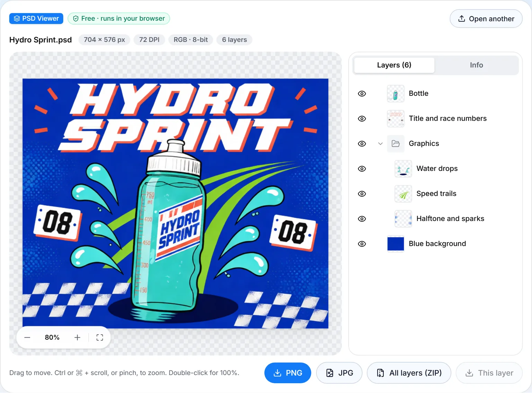
Task: Hide the Bottle layer
Action: (x=362, y=94)
